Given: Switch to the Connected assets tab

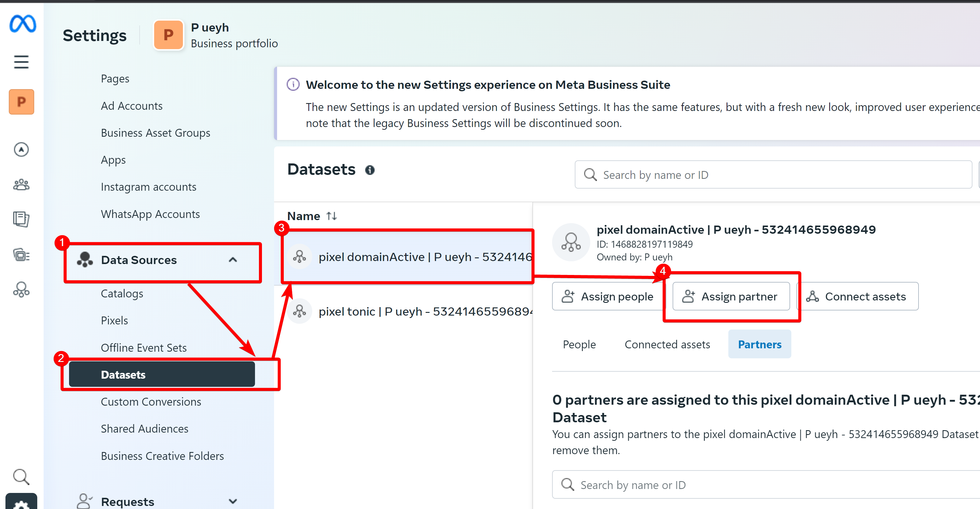Looking at the screenshot, I should click(667, 344).
